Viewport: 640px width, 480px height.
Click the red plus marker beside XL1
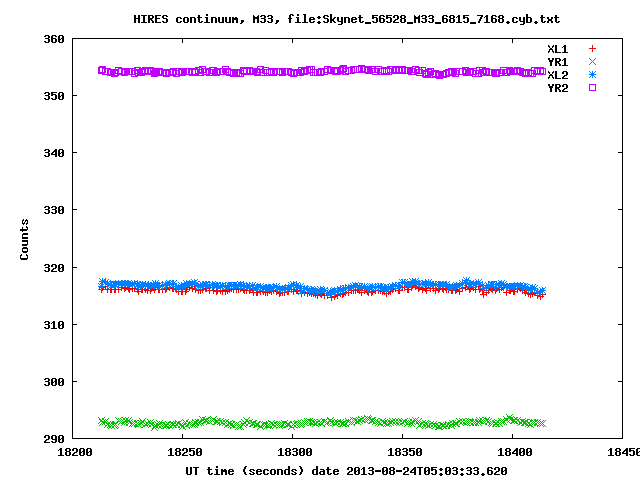592,49
